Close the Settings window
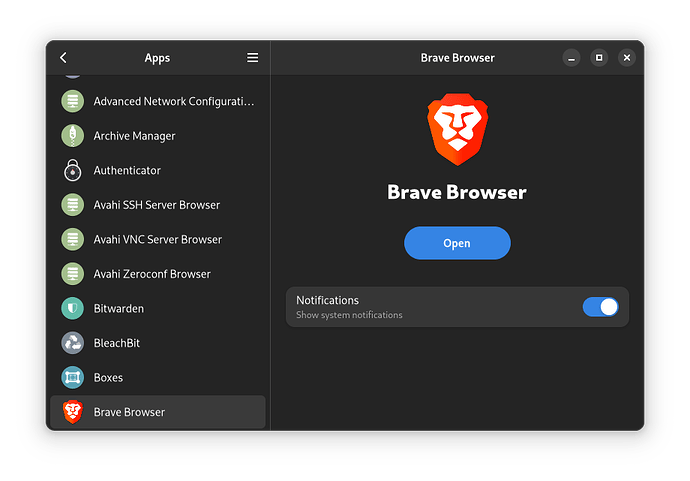The image size is (690, 481). pyautogui.click(x=627, y=58)
